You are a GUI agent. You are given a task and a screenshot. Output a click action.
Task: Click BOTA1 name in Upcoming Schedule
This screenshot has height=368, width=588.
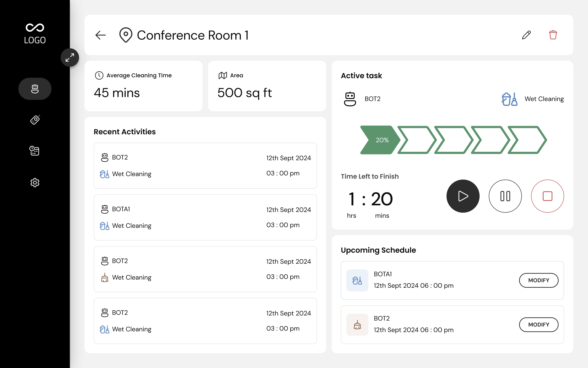pyautogui.click(x=383, y=274)
